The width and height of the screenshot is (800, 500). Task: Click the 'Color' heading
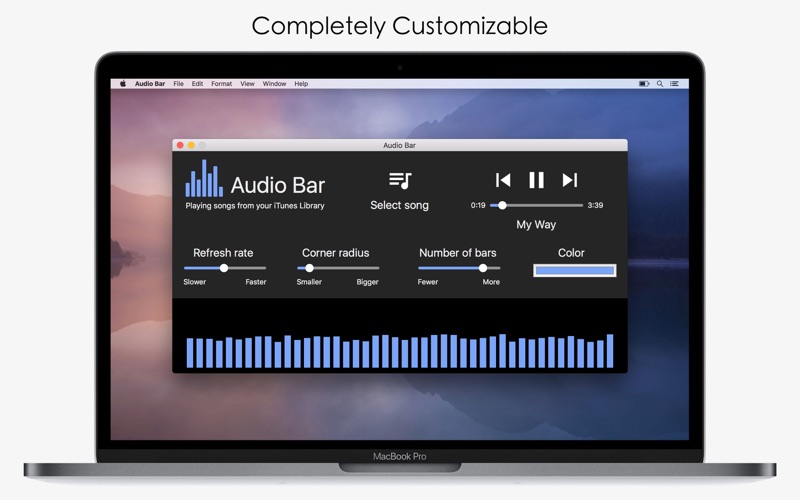click(571, 253)
